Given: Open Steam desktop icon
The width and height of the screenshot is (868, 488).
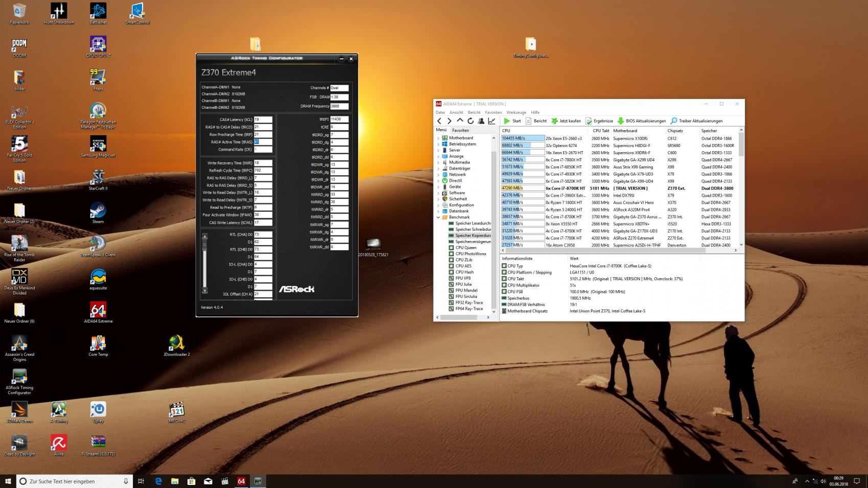Looking at the screenshot, I should [x=98, y=212].
